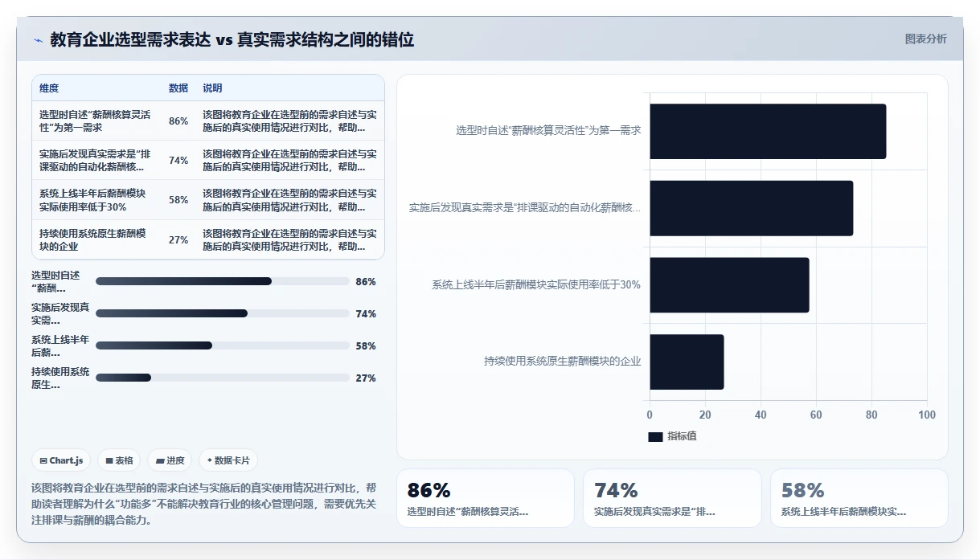
Task: Click the 58% value in table
Action: (178, 200)
